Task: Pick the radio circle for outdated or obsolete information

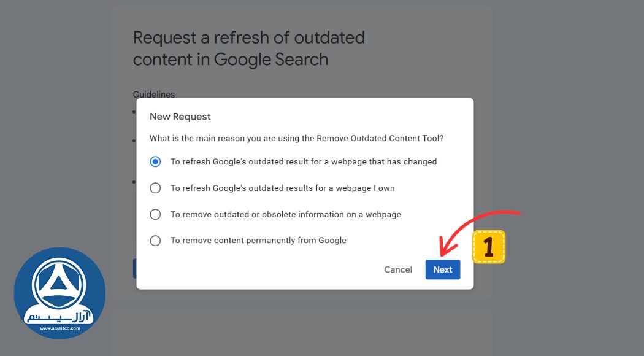Action: click(156, 214)
